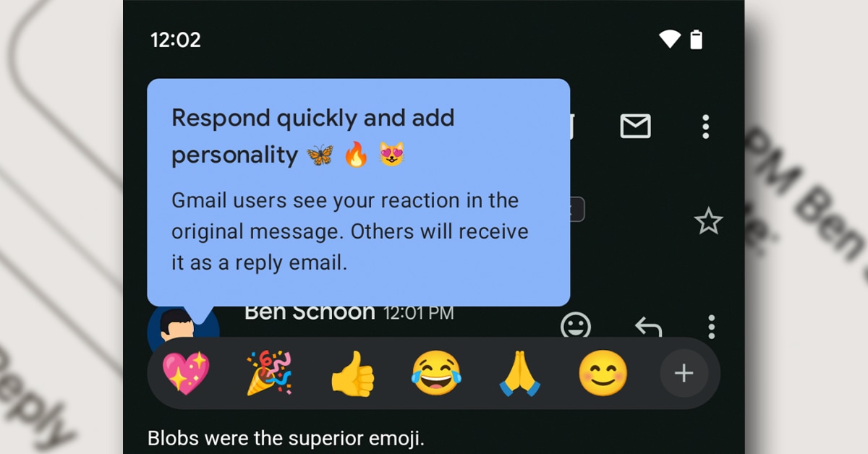This screenshot has height=454, width=868.
Task: Tap the sender name Ben Schoon
Action: (x=310, y=312)
